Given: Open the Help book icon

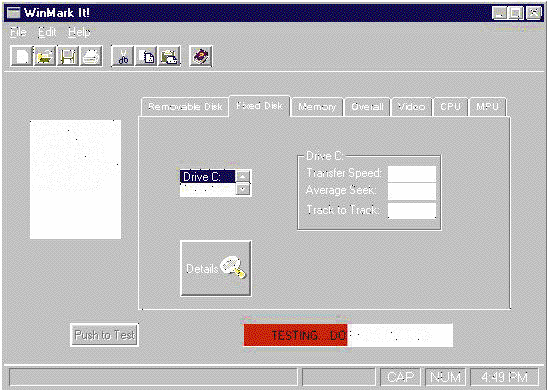Looking at the screenshot, I should 201,56.
